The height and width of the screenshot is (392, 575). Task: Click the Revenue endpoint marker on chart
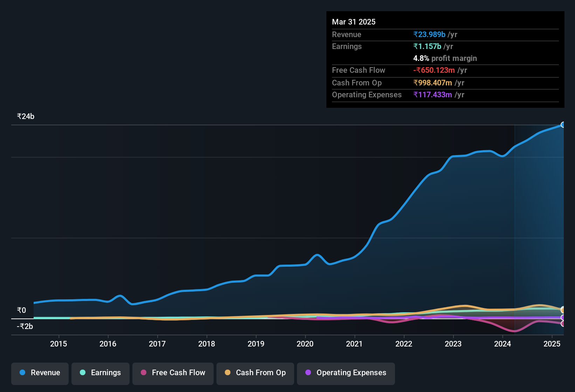pyautogui.click(x=563, y=125)
